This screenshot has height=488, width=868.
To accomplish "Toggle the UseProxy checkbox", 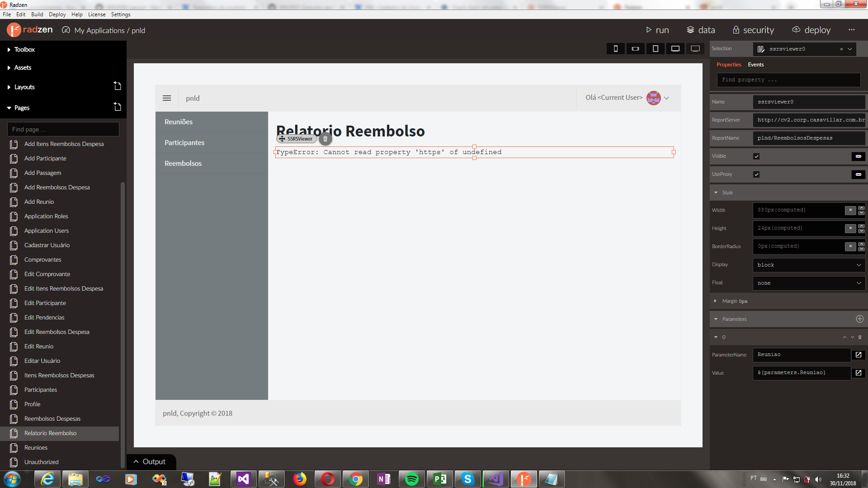I will point(756,174).
